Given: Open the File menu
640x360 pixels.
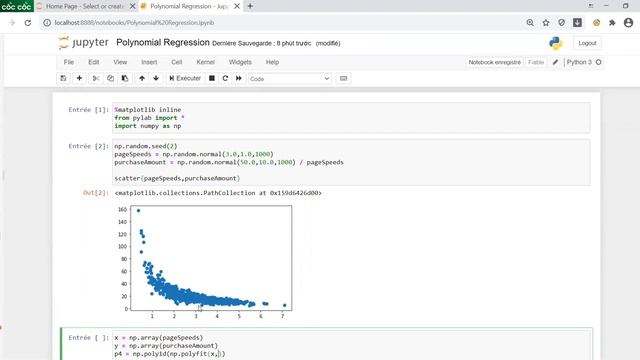Looking at the screenshot, I should [x=69, y=62].
